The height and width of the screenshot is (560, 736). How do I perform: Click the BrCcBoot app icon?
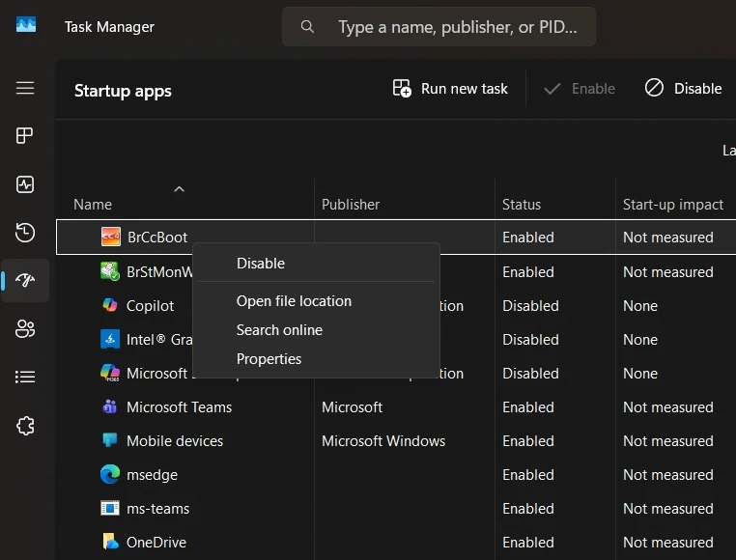coord(111,237)
